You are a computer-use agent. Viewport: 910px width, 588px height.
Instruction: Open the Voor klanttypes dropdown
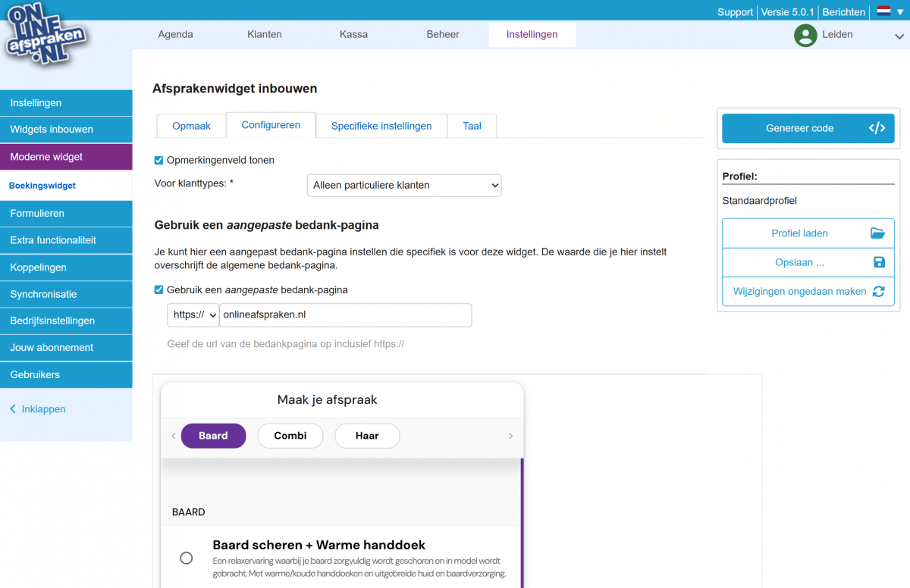[403, 185]
